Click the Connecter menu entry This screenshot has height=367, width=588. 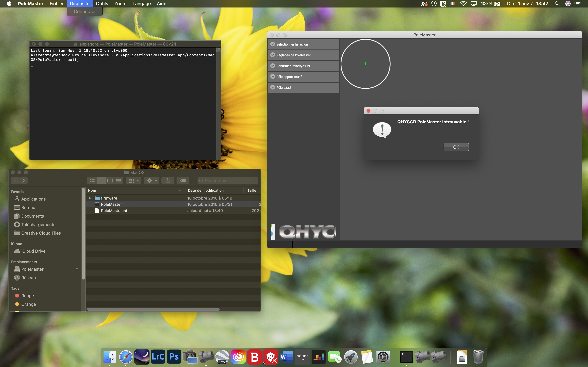[84, 11]
